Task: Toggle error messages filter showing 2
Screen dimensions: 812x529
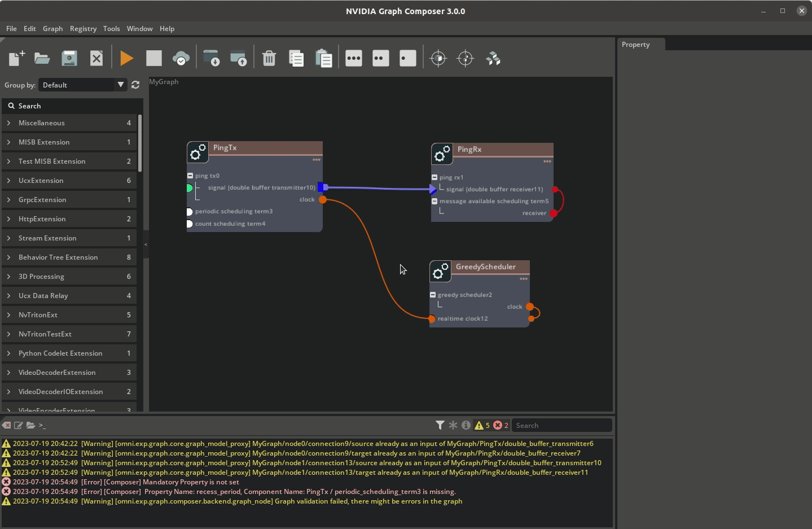Action: coord(501,425)
